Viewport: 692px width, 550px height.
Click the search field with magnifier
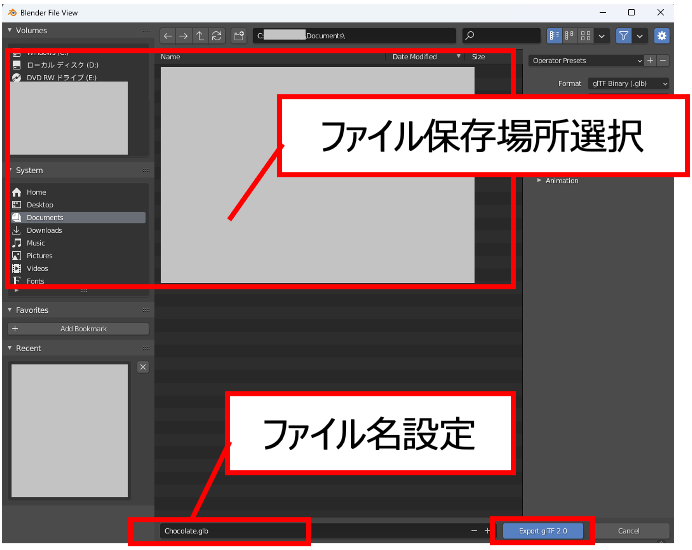(x=501, y=36)
